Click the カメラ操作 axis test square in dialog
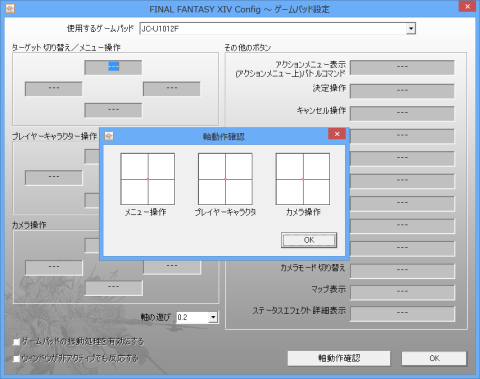 tap(303, 179)
